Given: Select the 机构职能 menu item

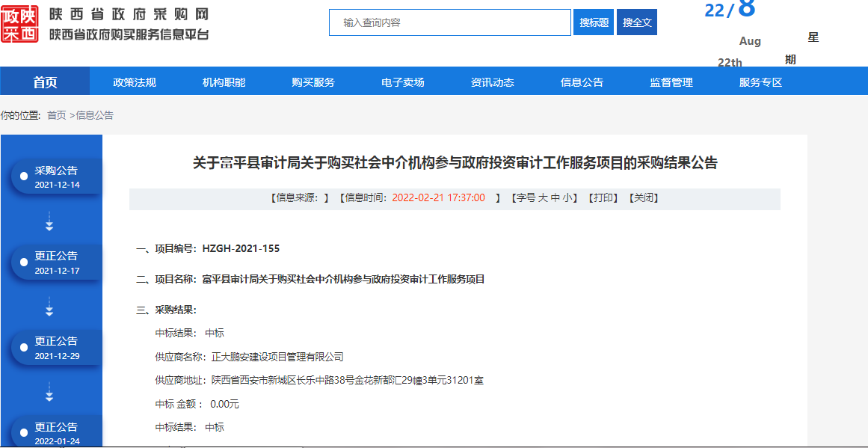Looking at the screenshot, I should click(224, 82).
